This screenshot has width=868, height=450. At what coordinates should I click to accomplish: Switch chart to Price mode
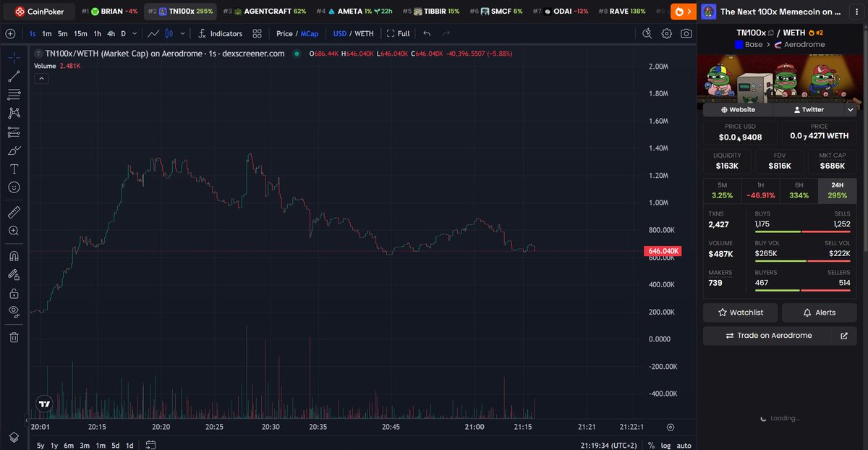pos(284,33)
